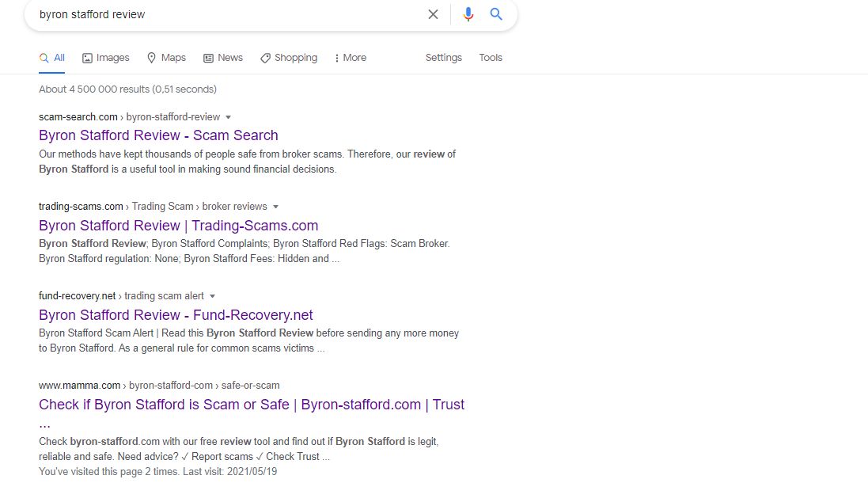The image size is (868, 502).
Task: Expand the More search categories menu
Action: (x=351, y=58)
